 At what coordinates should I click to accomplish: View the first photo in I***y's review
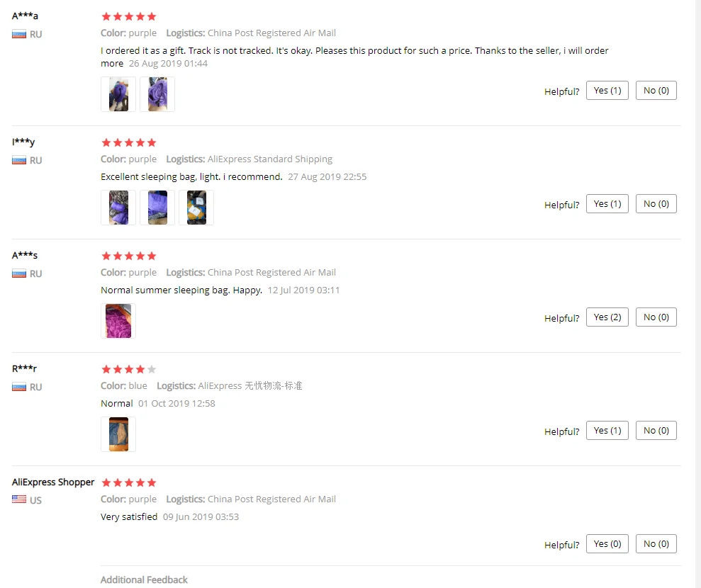pyautogui.click(x=118, y=208)
